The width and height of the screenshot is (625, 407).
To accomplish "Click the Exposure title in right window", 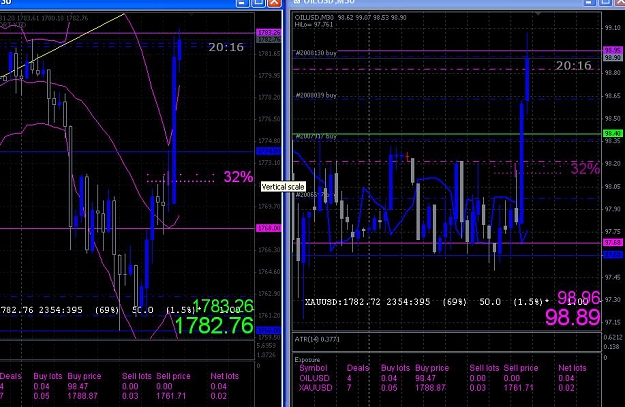I will (307, 360).
